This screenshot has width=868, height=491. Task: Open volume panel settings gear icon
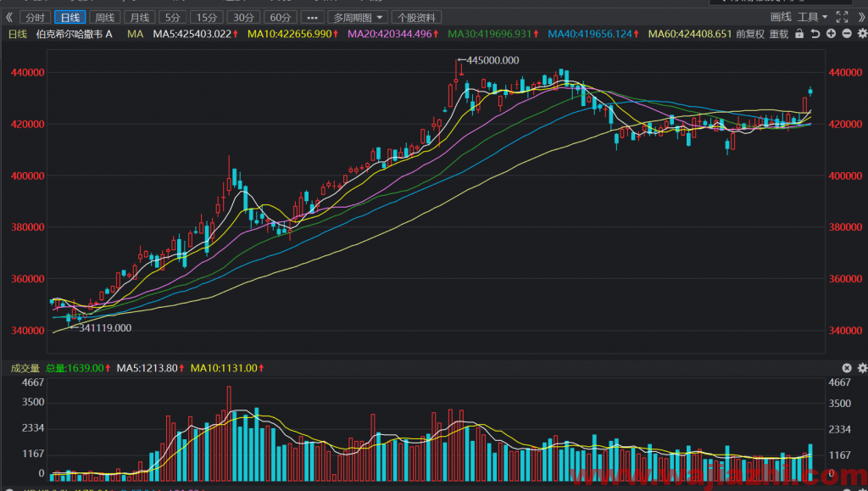(x=862, y=368)
